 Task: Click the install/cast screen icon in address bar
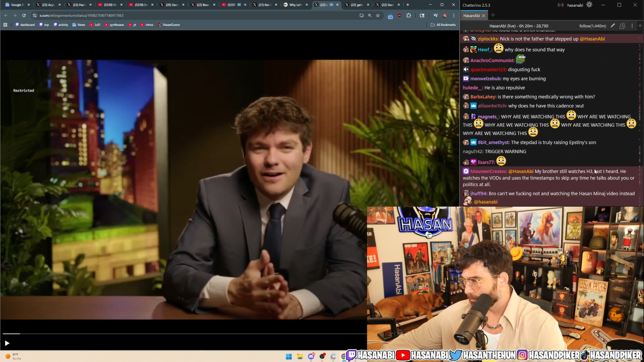[362, 15]
